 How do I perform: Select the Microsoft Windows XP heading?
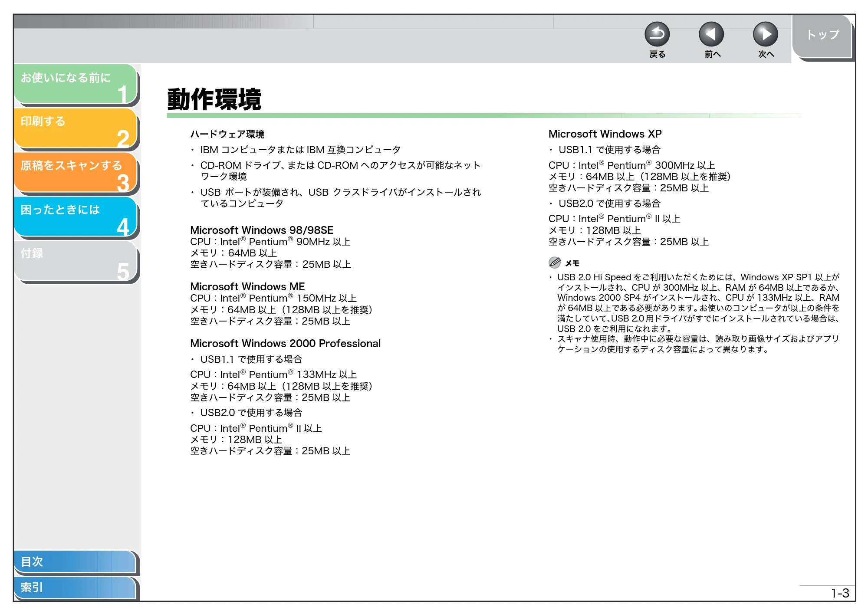605,134
